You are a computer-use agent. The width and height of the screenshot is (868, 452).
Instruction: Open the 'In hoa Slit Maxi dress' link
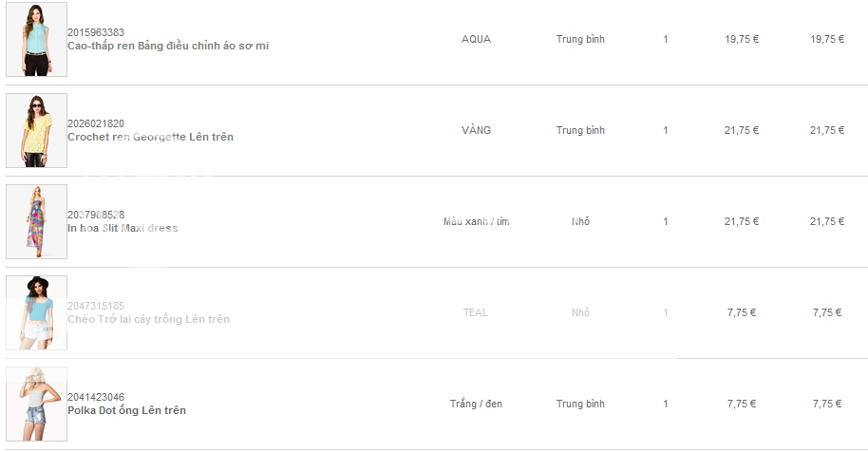click(123, 228)
